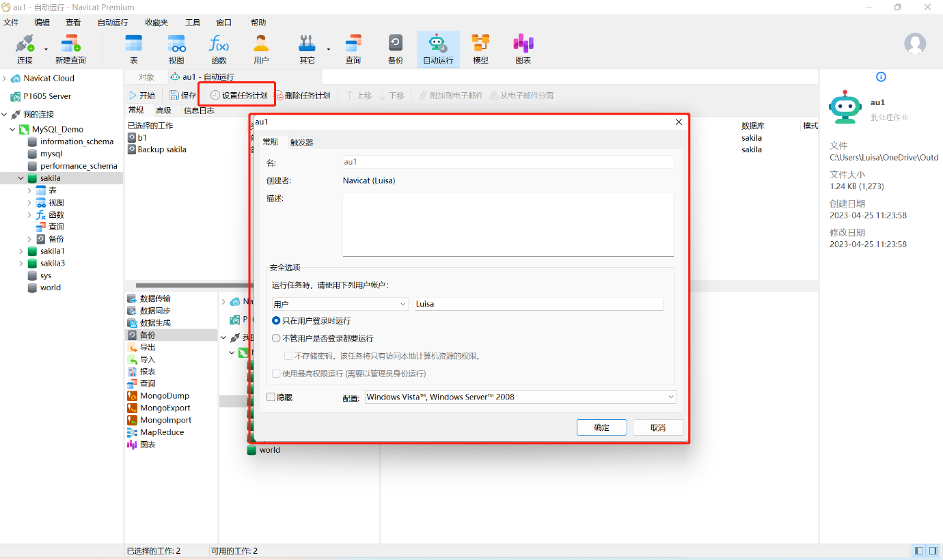Image resolution: width=943 pixels, height=560 pixels.
Task: Expand the 视图 node under sakila
Action: click(x=29, y=203)
